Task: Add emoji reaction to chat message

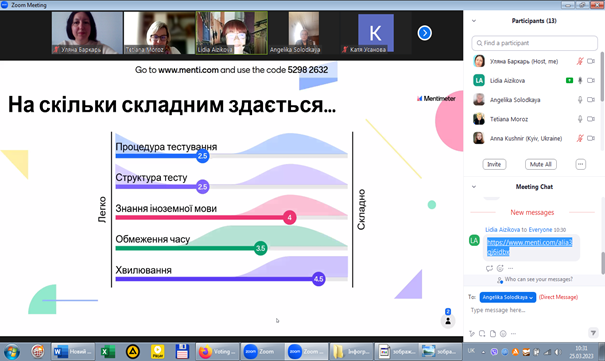Action: pyautogui.click(x=500, y=268)
